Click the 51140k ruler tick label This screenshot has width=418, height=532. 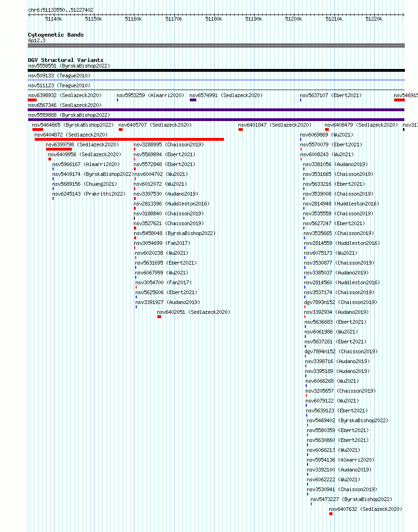tap(54, 19)
